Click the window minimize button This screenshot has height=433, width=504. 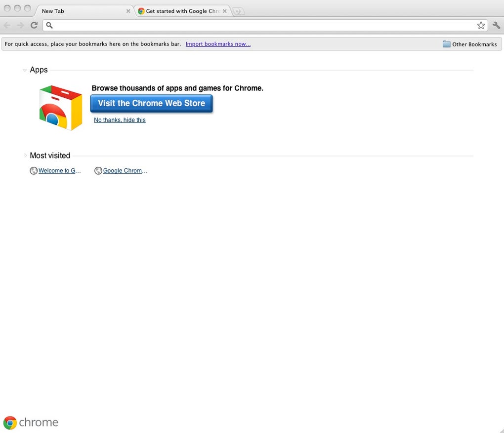(17, 8)
